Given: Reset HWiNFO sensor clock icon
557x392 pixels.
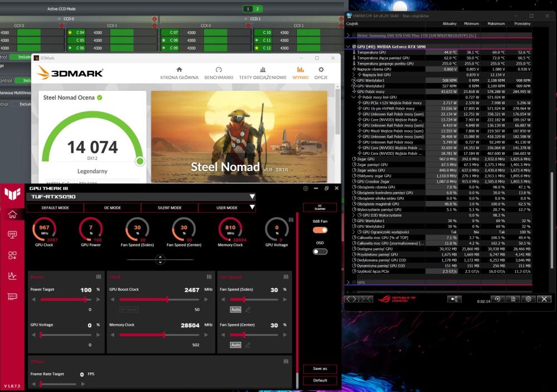Looking at the screenshot, I should point(497,299).
